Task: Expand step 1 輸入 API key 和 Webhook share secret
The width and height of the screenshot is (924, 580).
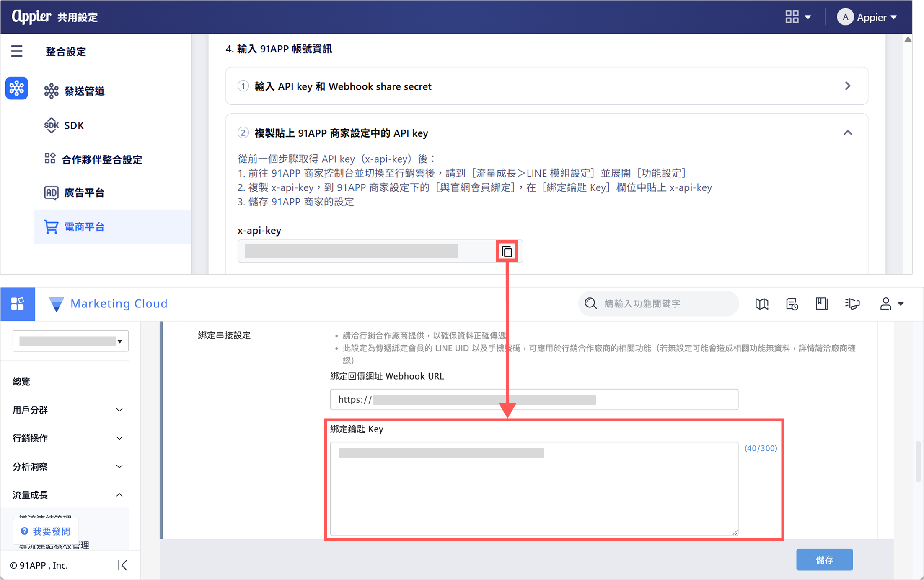Action: coord(546,86)
